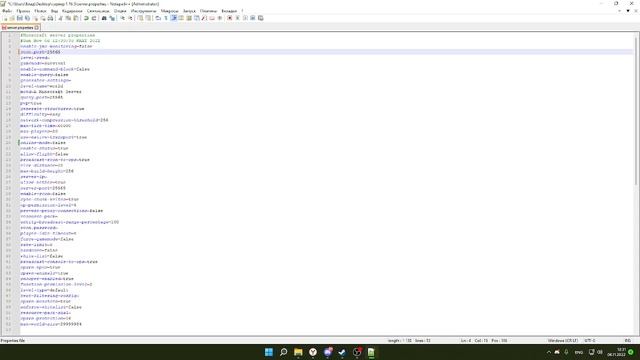640x360 pixels.
Task: Toggle word wrap toolbar icon
Action: click(158, 18)
